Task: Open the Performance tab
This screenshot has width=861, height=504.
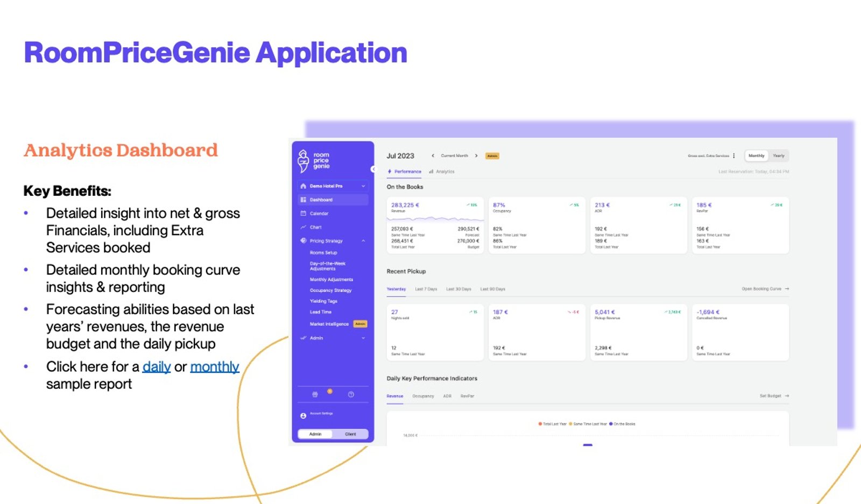Action: click(405, 172)
